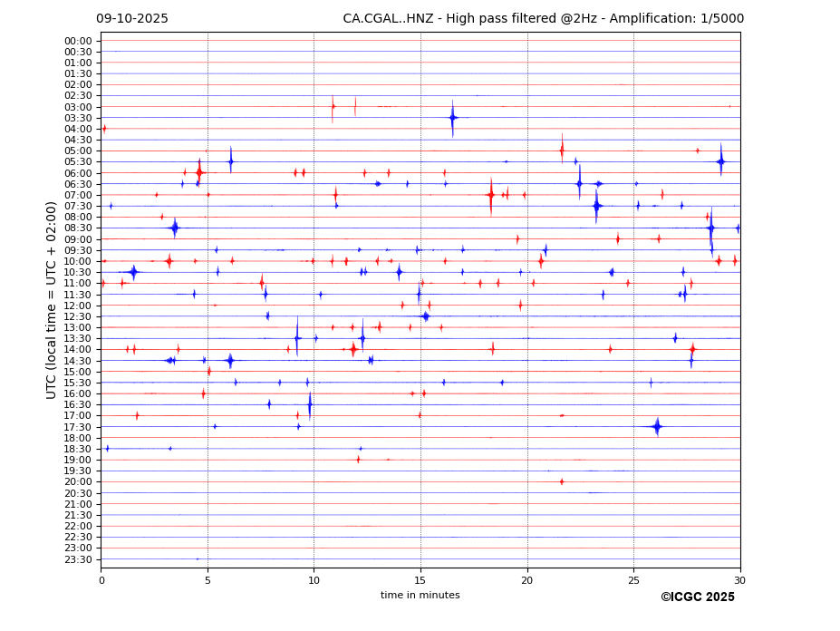
Task: Click the 'time in minutes' axis label
Action: [x=420, y=595]
